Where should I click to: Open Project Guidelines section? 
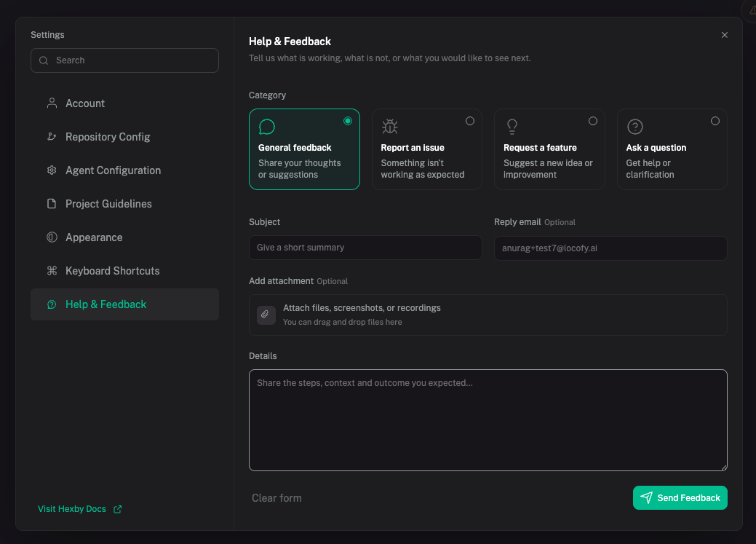pyautogui.click(x=124, y=204)
